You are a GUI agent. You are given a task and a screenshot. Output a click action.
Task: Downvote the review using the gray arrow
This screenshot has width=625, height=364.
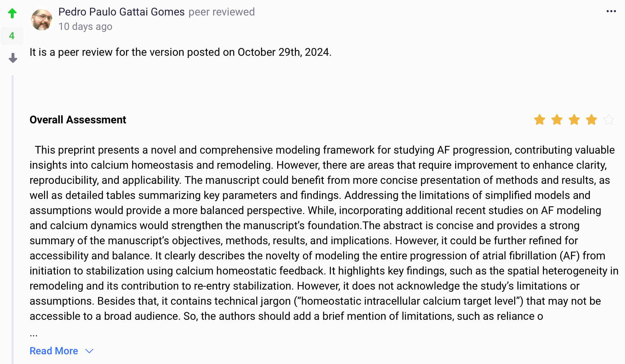click(x=13, y=58)
